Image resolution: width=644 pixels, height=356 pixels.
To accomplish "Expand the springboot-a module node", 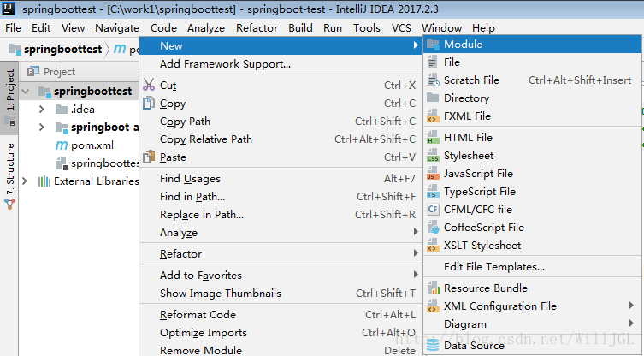I will tap(42, 127).
